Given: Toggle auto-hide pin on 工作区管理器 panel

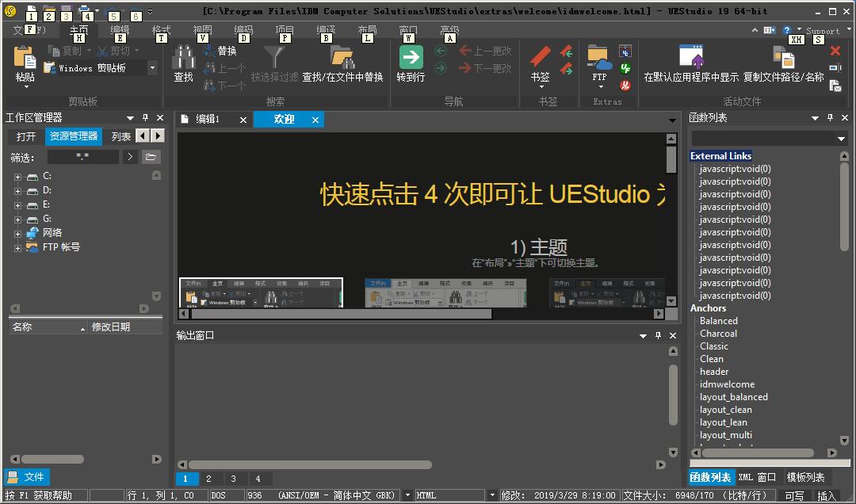Looking at the screenshot, I should click(x=145, y=116).
